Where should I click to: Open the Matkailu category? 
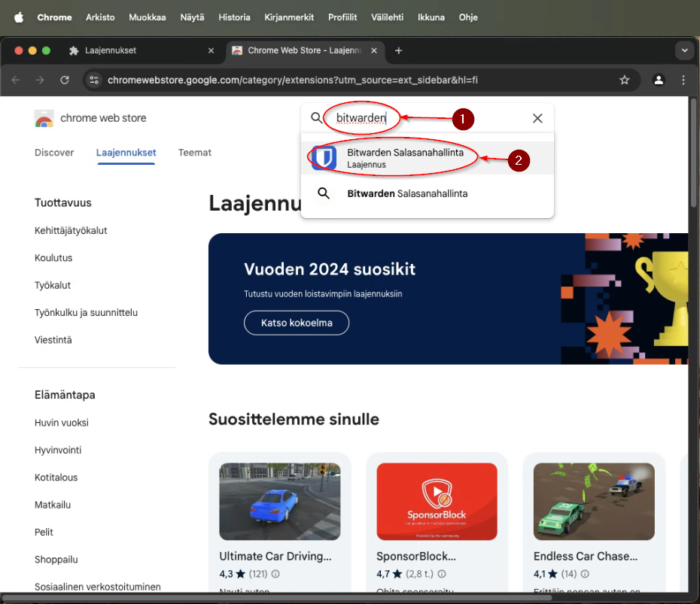click(x=53, y=505)
